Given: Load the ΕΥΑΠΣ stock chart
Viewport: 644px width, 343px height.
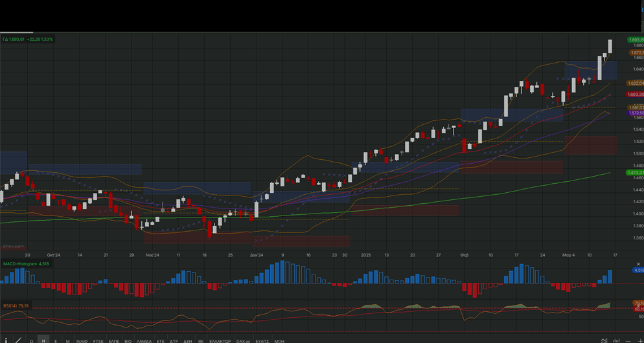Looking at the screenshot, I should pos(262,341).
